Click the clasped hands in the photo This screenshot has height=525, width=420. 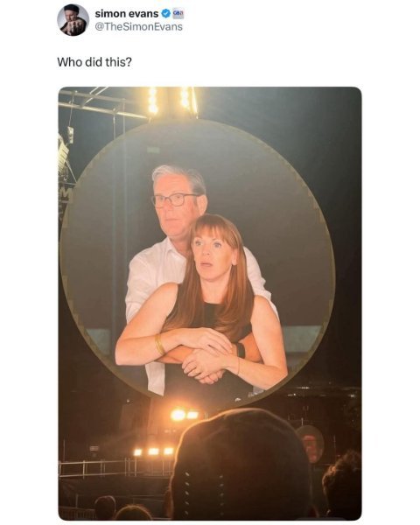(x=204, y=360)
